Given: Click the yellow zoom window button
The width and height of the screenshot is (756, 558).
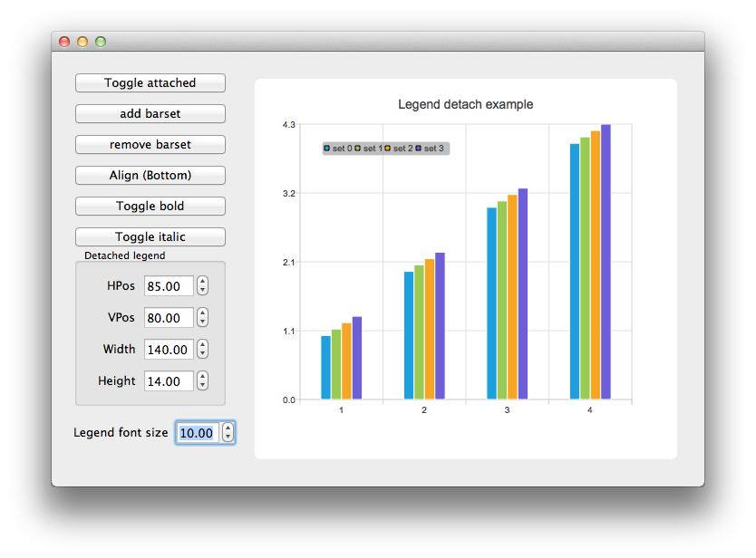Looking at the screenshot, I should pyautogui.click(x=82, y=42).
